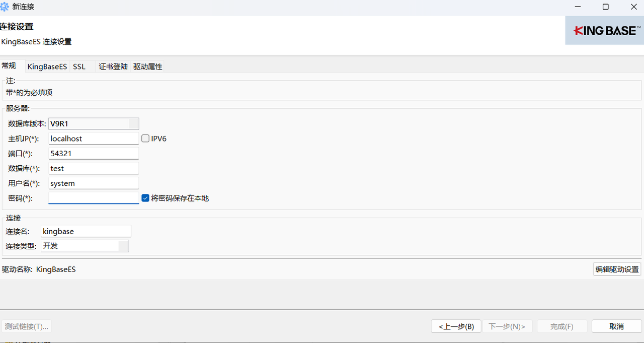Click the 连接名 field showing kingbase
Image resolution: width=644 pixels, height=343 pixels.
pos(86,231)
